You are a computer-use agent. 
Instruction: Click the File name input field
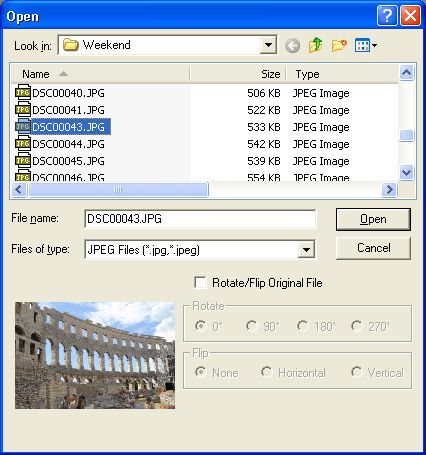coord(200,219)
